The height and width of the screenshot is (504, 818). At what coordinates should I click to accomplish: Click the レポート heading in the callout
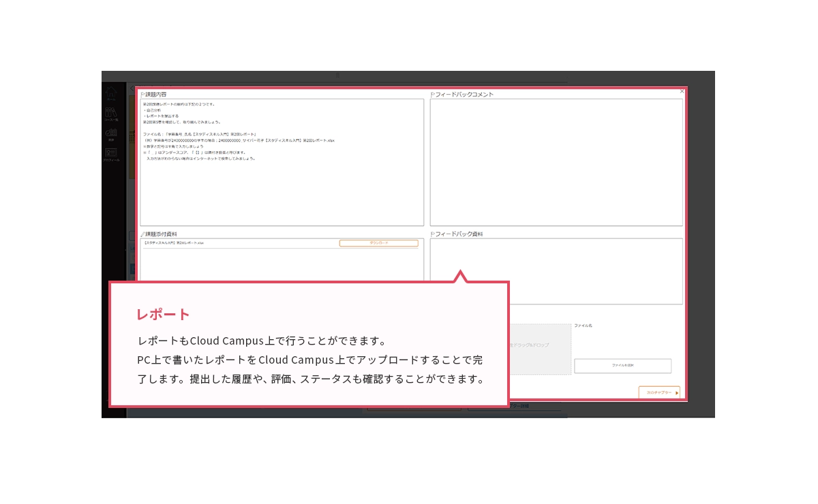click(163, 314)
